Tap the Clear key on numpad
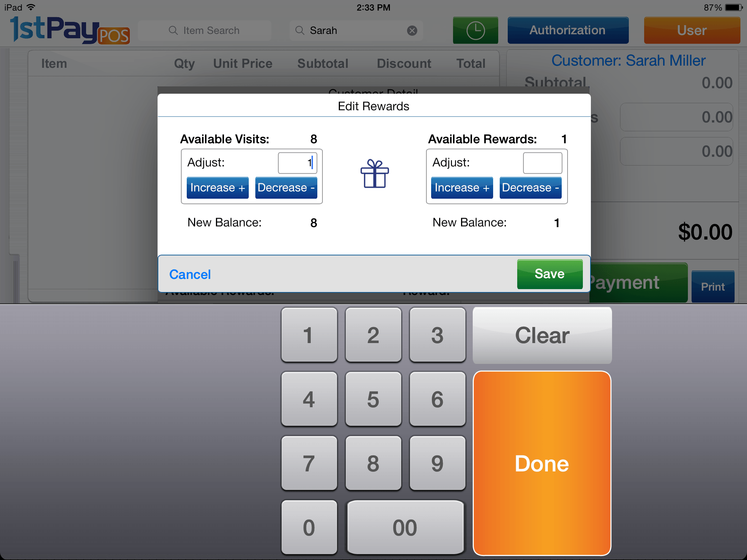The image size is (747, 560). pyautogui.click(x=541, y=334)
